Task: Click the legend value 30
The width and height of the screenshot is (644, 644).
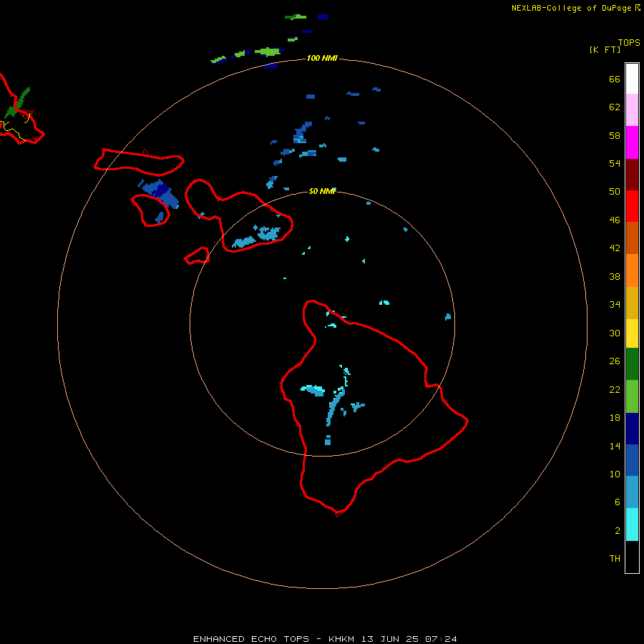Action: point(615,333)
